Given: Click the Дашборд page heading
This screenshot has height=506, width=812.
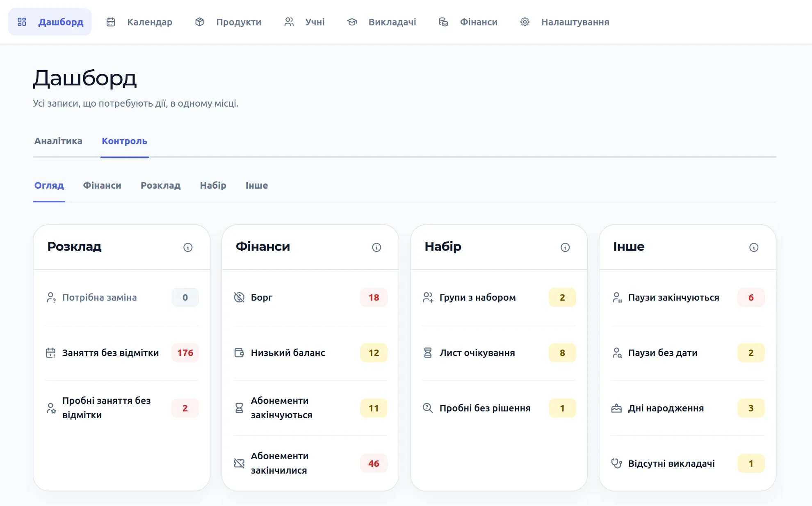Looking at the screenshot, I should click(84, 78).
